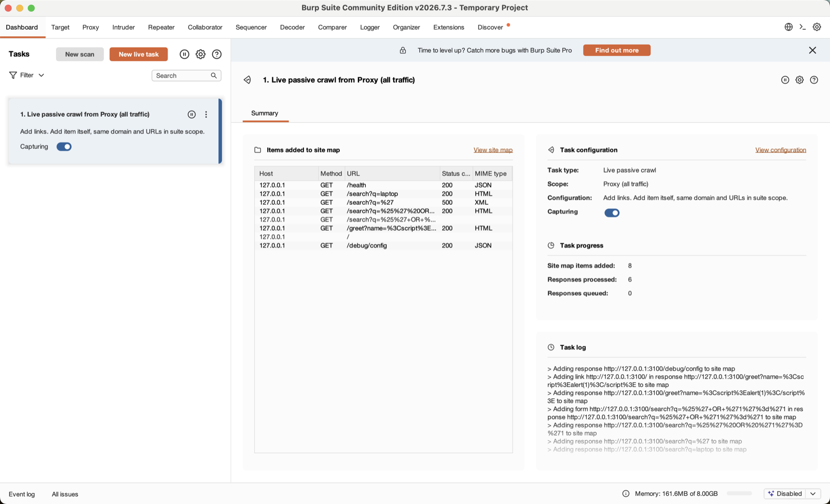Viewport: 830px width, 504px height.
Task: Click the memory info icon in status bar
Action: point(626,494)
